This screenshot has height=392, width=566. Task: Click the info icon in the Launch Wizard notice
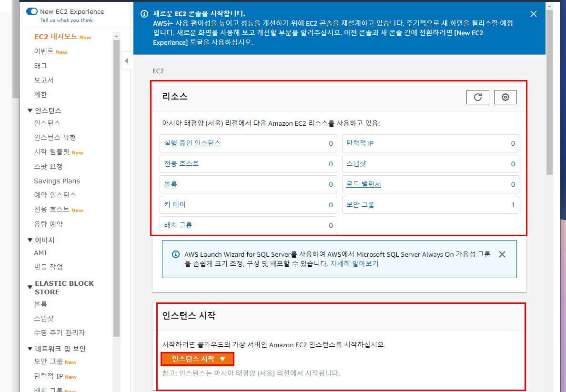tap(176, 254)
